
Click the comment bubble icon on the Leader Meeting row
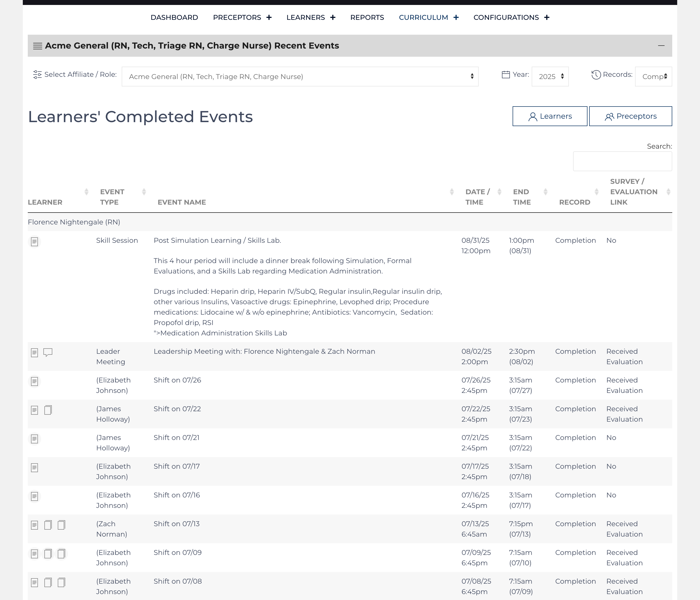48,352
